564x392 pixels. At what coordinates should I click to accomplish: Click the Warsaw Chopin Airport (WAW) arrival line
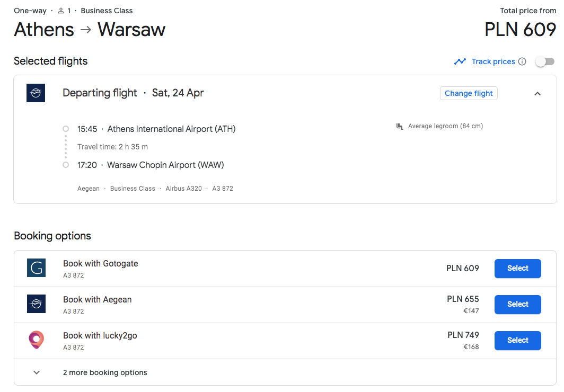(x=151, y=165)
